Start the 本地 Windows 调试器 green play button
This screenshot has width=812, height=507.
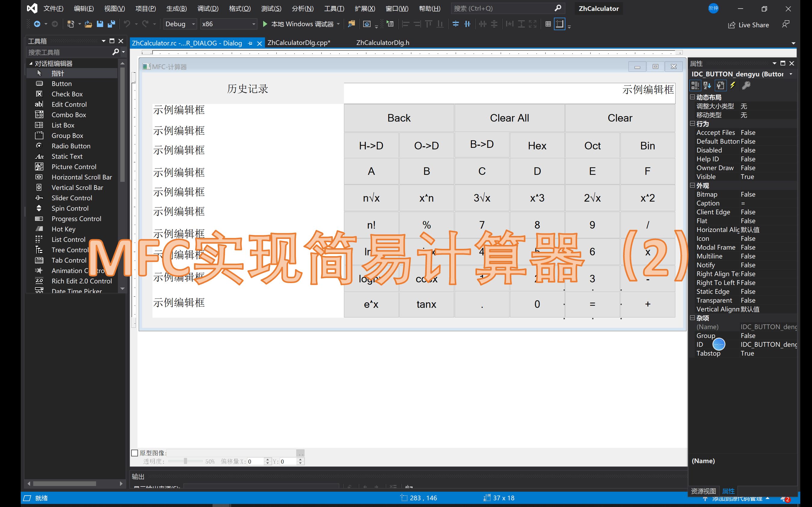(x=265, y=24)
